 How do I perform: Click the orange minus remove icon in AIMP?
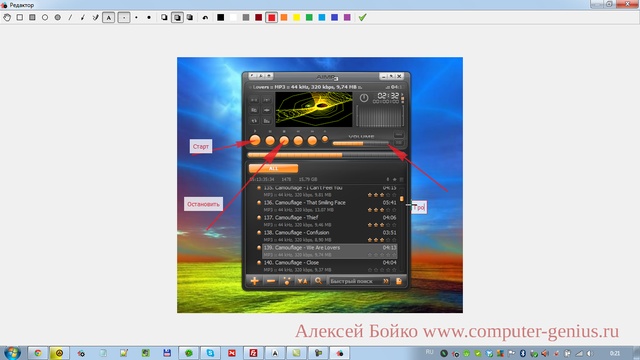(271, 281)
